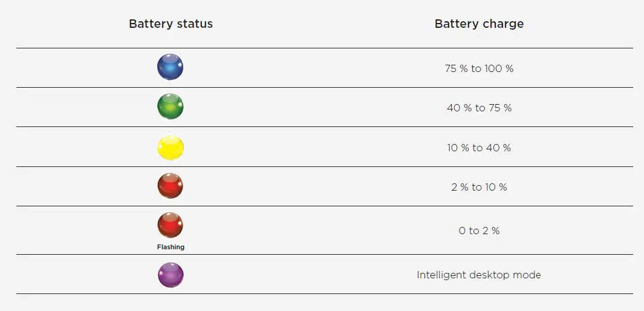The image size is (644, 311).
Task: Click the "Battery charge" column header
Action: [479, 24]
